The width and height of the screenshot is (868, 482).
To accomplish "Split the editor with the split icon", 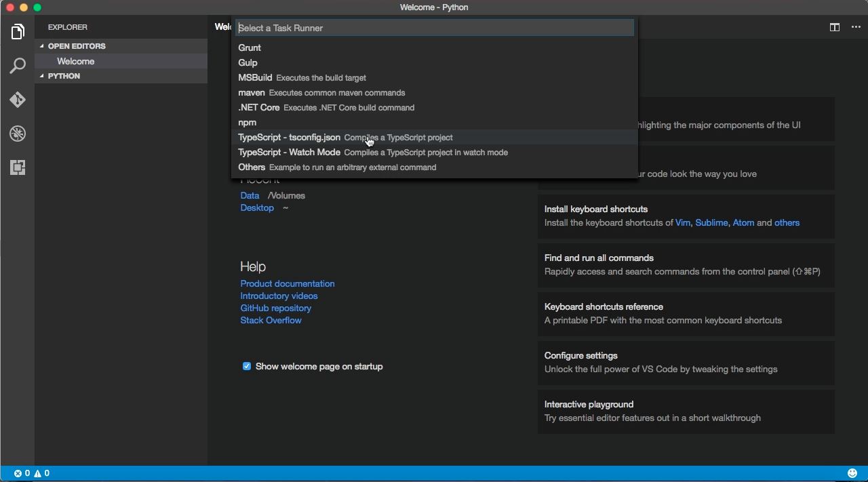I will pos(835,27).
